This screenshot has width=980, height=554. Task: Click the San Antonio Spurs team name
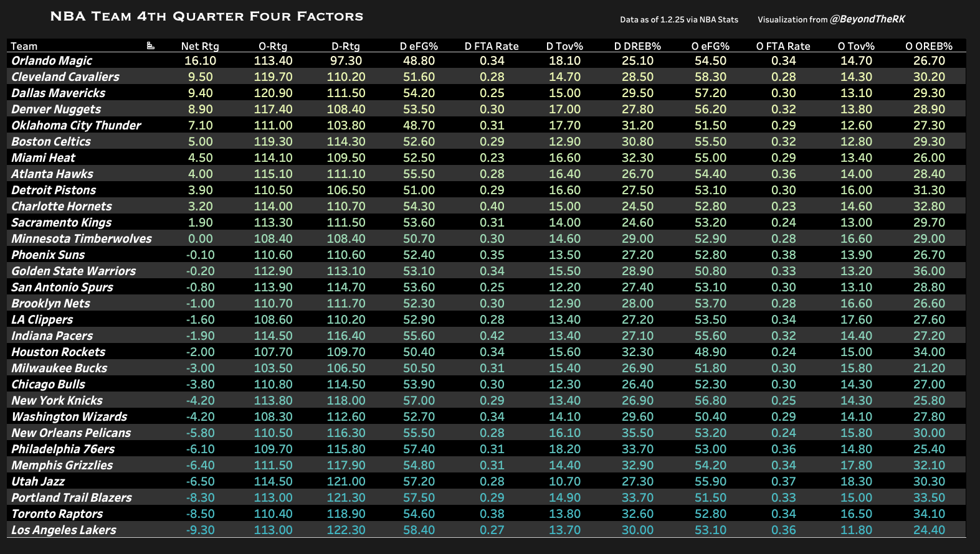click(62, 287)
